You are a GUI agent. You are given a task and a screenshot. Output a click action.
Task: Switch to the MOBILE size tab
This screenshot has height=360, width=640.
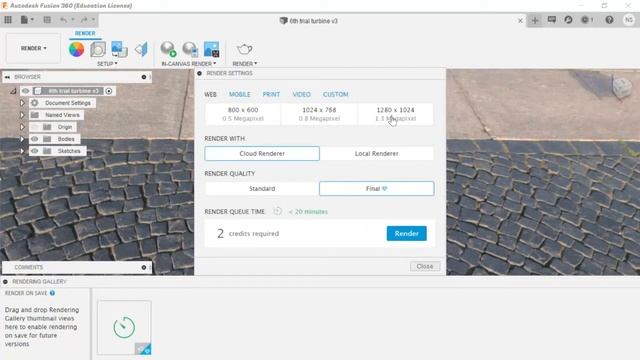240,94
